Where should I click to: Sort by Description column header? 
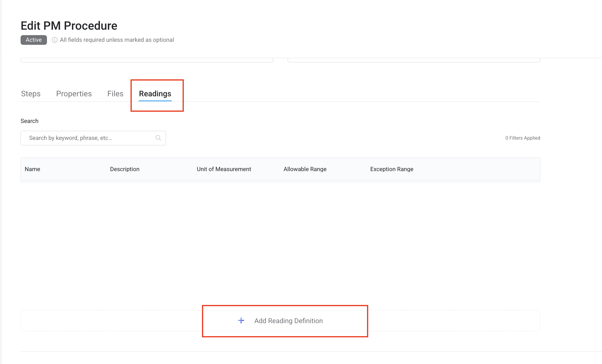tap(124, 169)
